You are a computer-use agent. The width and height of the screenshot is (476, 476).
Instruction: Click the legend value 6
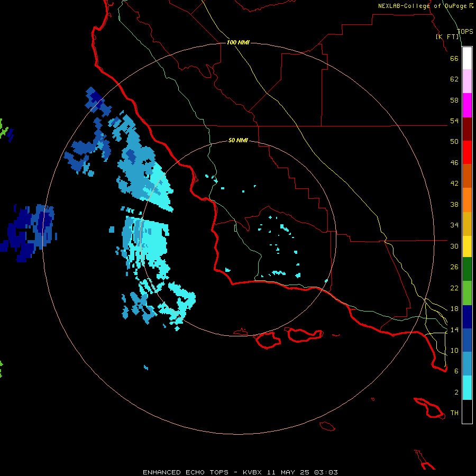coord(456,371)
